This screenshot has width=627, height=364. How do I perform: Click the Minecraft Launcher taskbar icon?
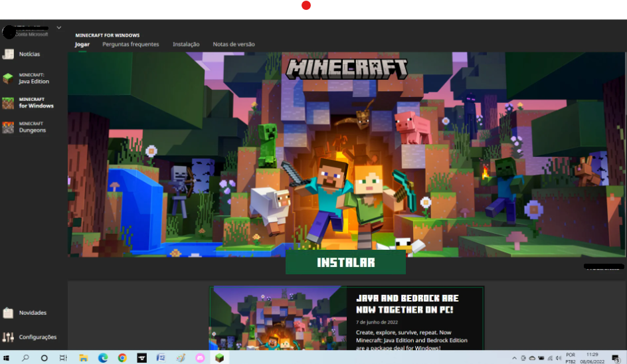[219, 358]
